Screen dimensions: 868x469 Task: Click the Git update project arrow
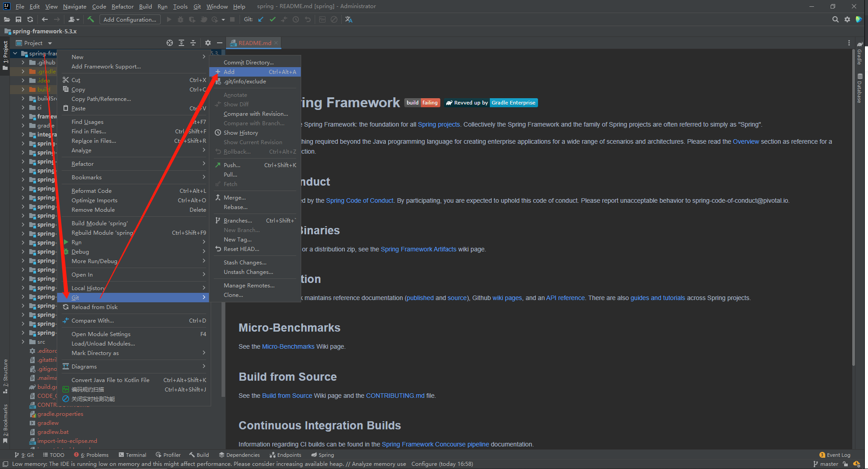point(261,19)
